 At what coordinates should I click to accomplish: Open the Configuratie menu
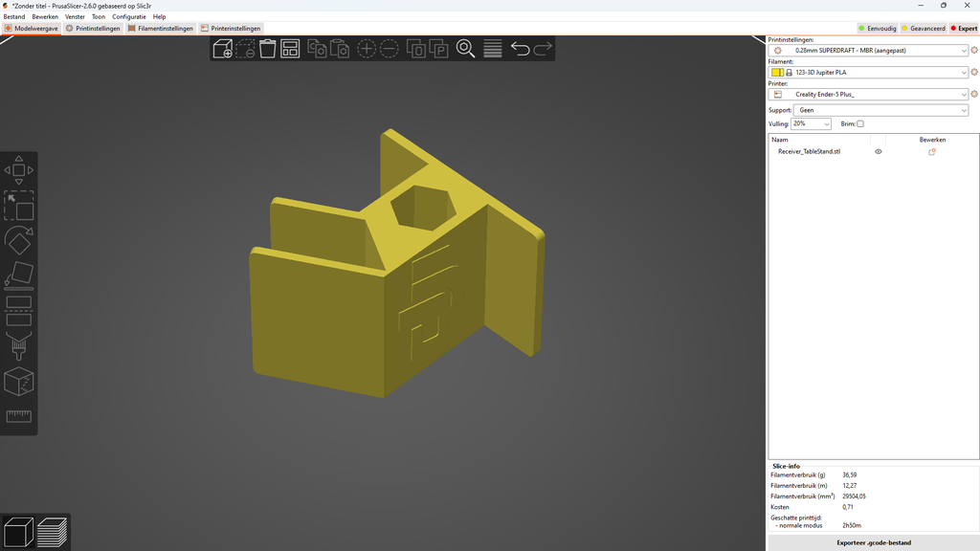pyautogui.click(x=129, y=16)
